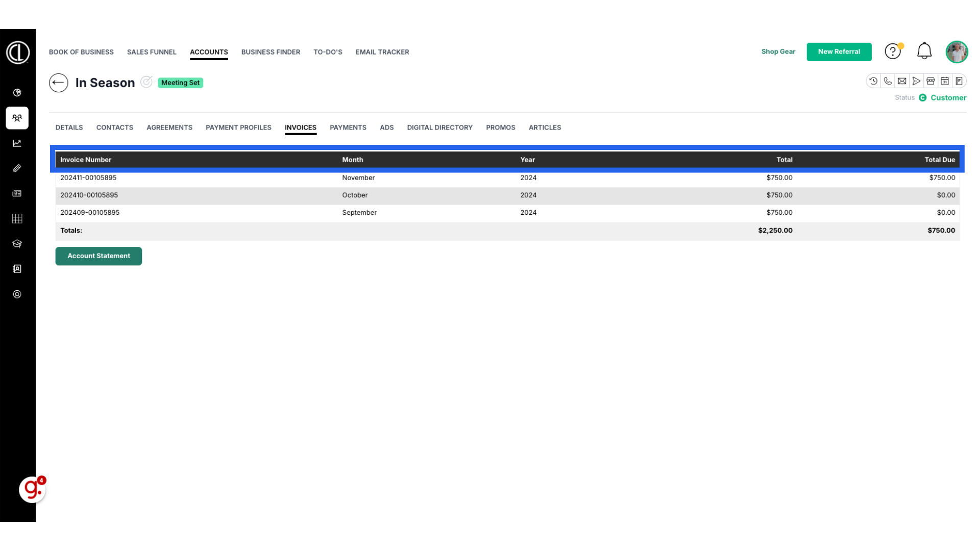
Task: Click the storefront shop icon
Action: point(930,81)
